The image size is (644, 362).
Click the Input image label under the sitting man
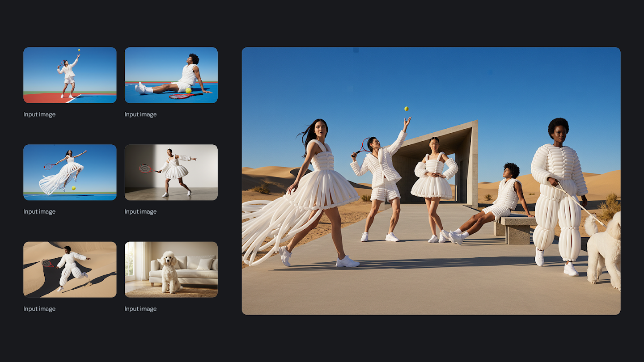140,114
